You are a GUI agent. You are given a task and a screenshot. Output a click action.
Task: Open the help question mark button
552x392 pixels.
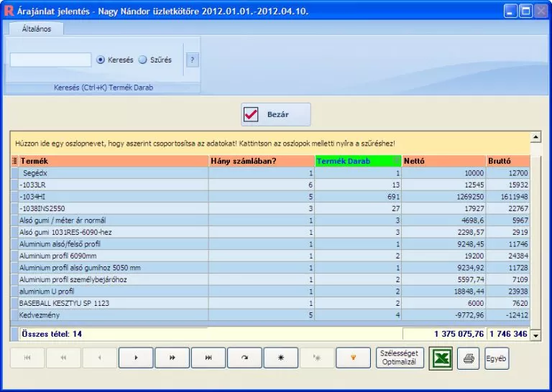[193, 60]
